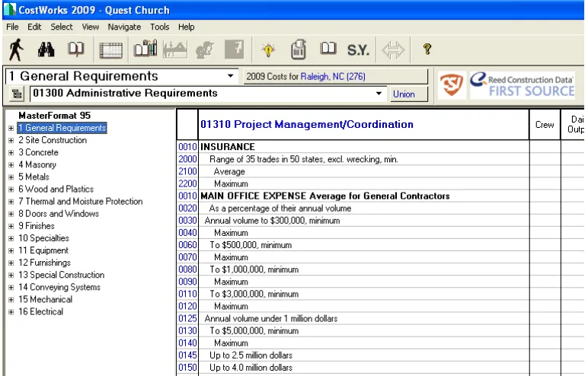Select 13 Special Construction in the tree
This screenshot has height=376, width=588.
coord(61,275)
